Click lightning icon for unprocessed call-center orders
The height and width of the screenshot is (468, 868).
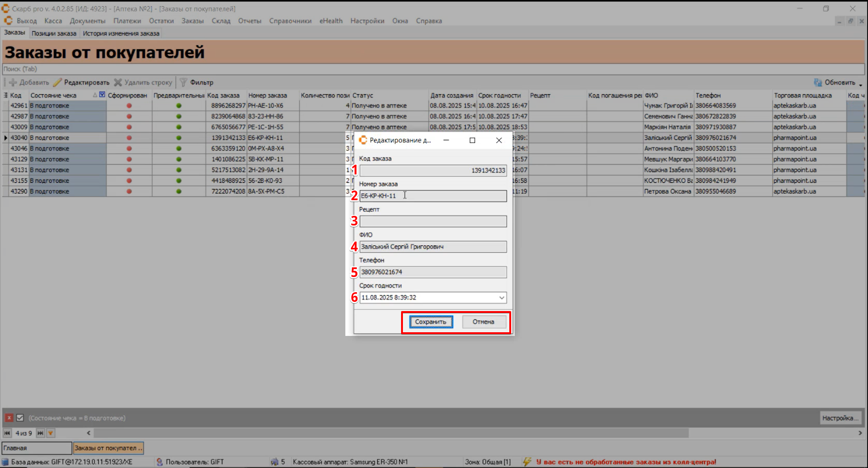pos(527,462)
